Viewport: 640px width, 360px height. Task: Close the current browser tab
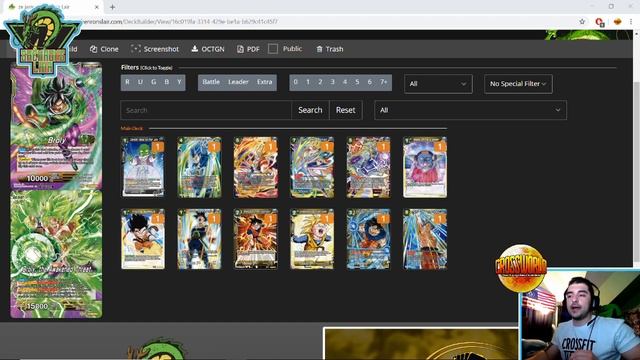pyautogui.click(x=97, y=7)
